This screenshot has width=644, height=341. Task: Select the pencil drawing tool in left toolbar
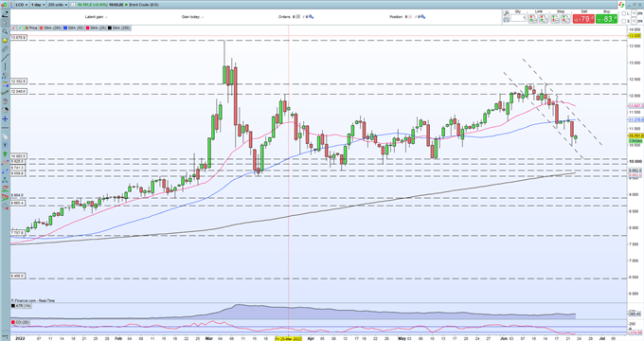pos(6,15)
